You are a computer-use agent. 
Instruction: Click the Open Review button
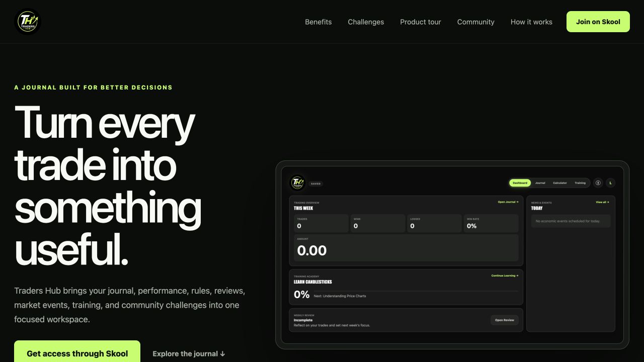[x=505, y=320]
